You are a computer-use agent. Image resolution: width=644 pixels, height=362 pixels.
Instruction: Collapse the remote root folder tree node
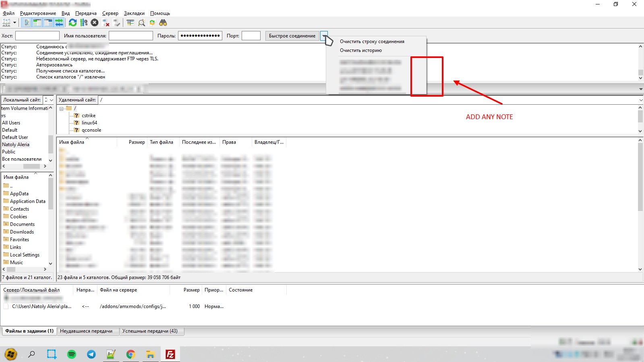click(61, 109)
